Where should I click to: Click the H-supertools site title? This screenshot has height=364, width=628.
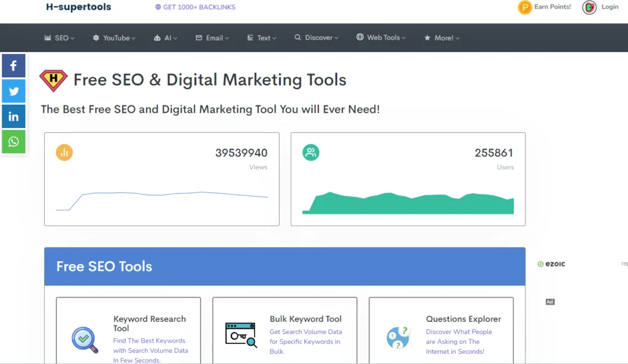[78, 7]
